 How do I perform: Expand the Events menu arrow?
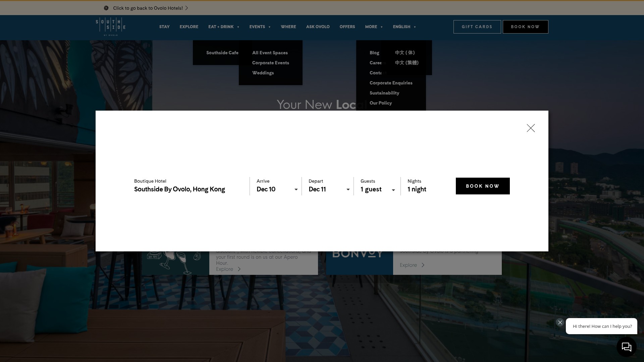[x=269, y=27]
